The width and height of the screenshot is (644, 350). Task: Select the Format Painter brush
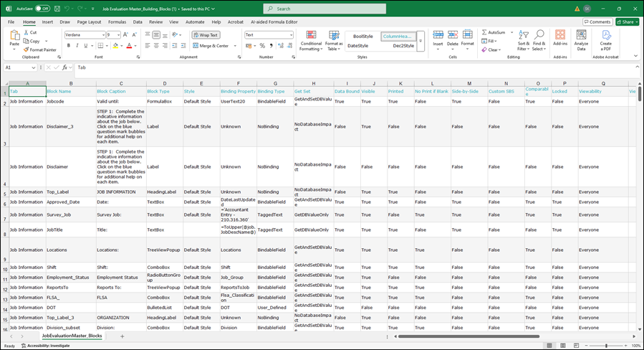(x=27, y=49)
